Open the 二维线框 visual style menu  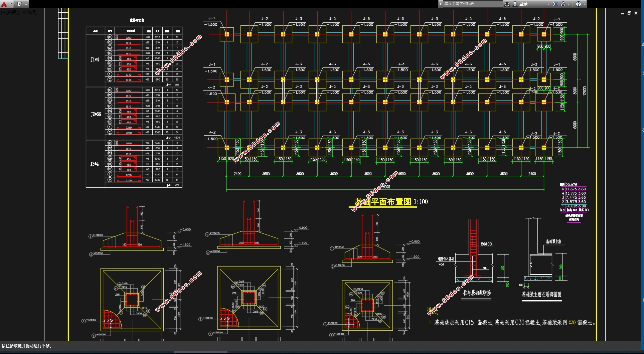click(27, 13)
